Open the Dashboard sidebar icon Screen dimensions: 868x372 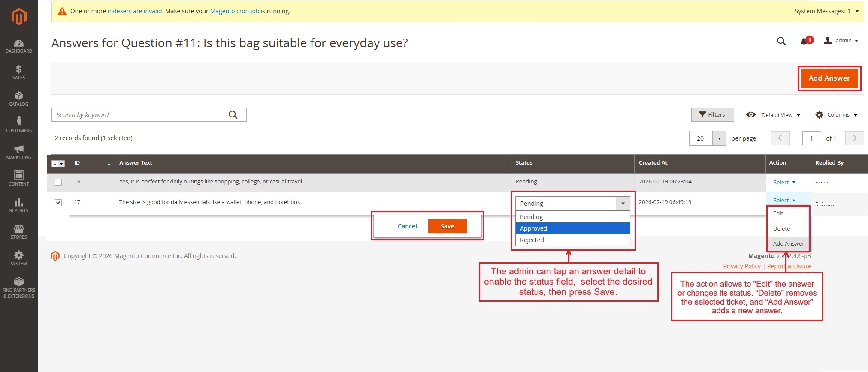[18, 46]
